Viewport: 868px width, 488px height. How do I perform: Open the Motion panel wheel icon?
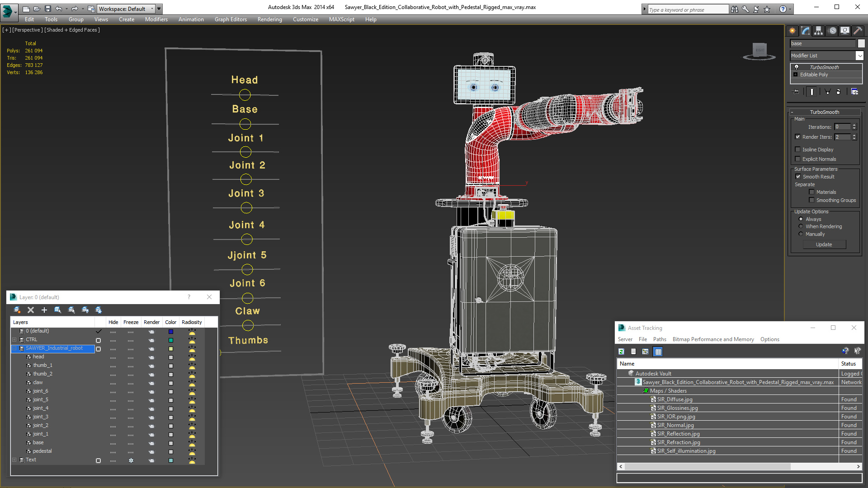click(832, 31)
